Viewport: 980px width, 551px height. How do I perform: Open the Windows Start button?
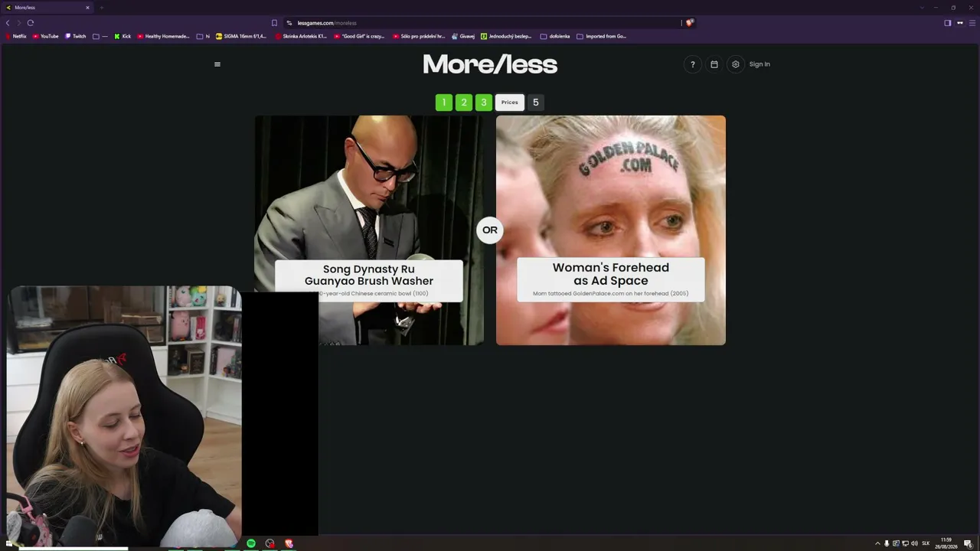[9, 543]
